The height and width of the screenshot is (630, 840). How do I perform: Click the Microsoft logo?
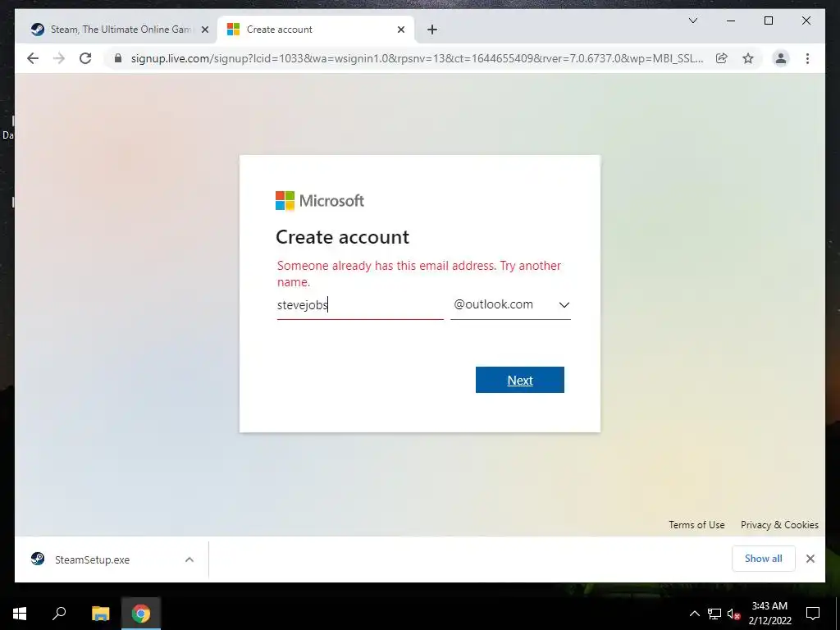(320, 201)
